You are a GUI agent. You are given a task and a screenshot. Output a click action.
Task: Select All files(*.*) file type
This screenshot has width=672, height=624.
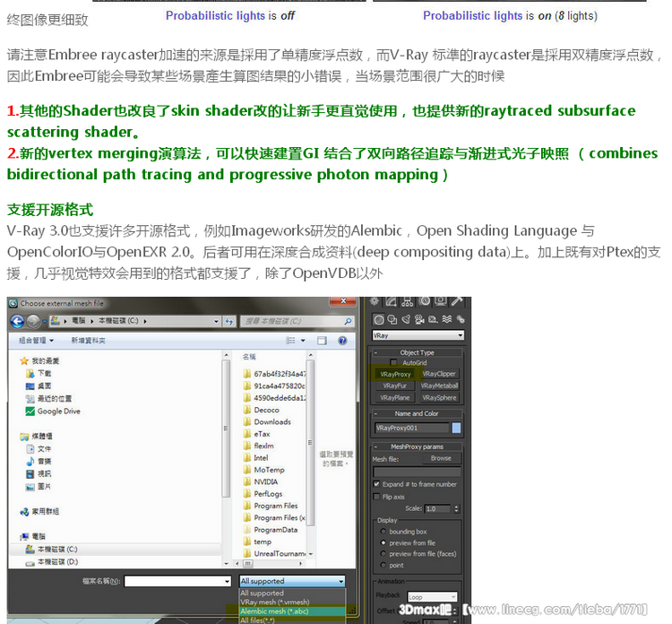(x=292, y=620)
